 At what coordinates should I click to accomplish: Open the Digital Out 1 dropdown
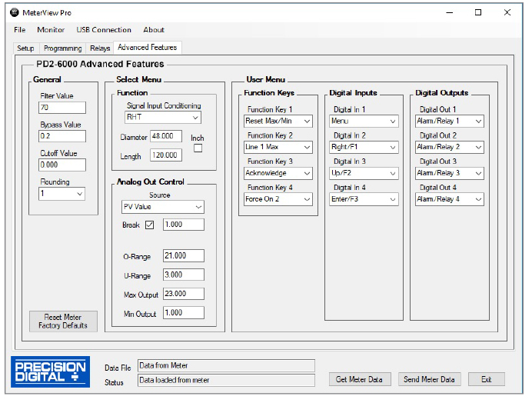coord(450,121)
